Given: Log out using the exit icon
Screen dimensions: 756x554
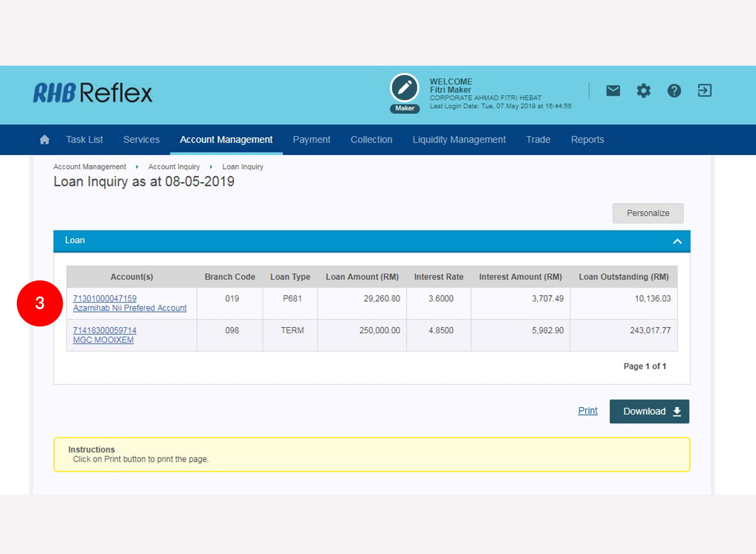Looking at the screenshot, I should coord(704,91).
